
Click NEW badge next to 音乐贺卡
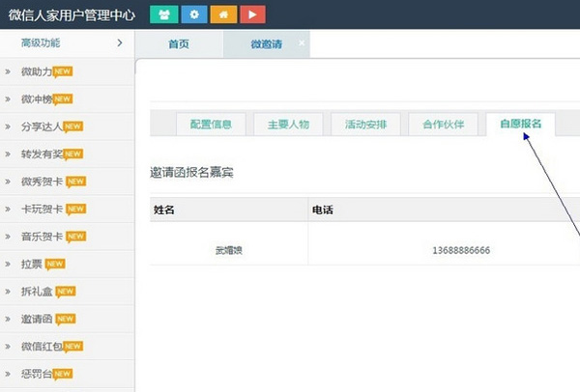pos(75,237)
